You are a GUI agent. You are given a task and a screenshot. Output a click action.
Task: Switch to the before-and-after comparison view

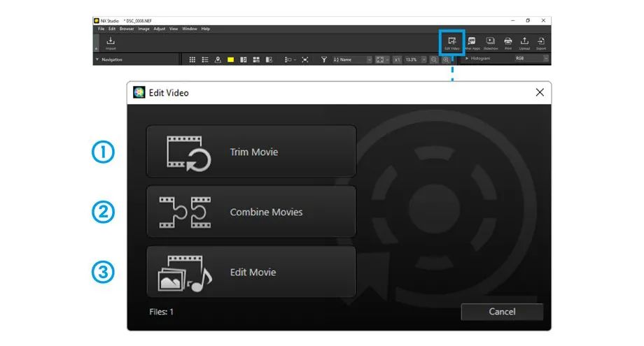(269, 60)
